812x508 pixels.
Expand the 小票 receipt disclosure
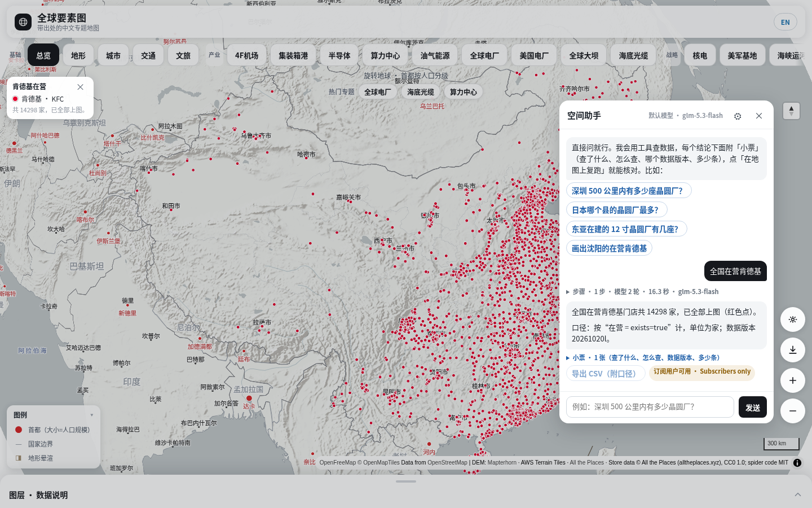point(568,358)
